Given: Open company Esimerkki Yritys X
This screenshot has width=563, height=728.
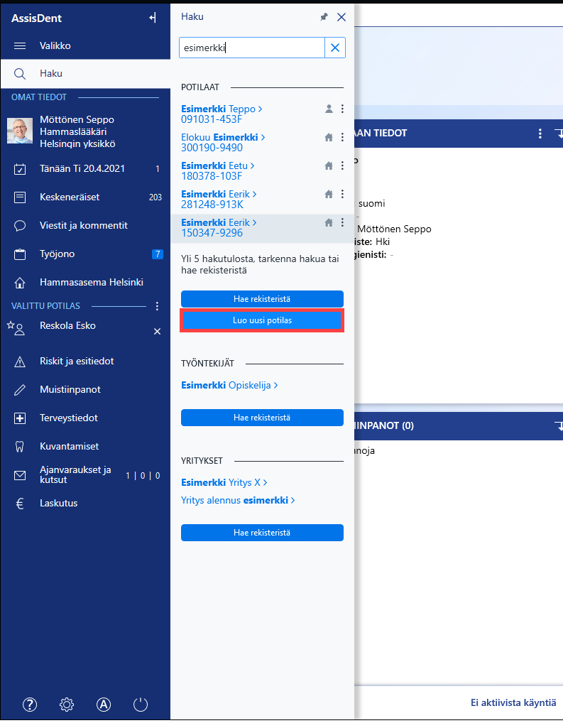Looking at the screenshot, I should tap(224, 483).
